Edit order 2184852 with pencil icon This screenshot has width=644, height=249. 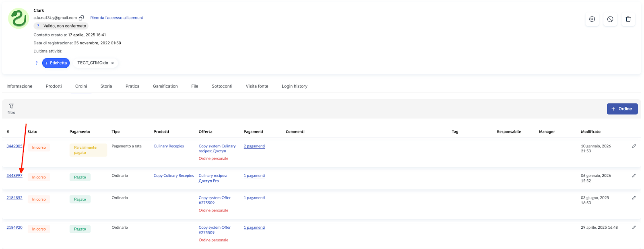[x=634, y=198]
